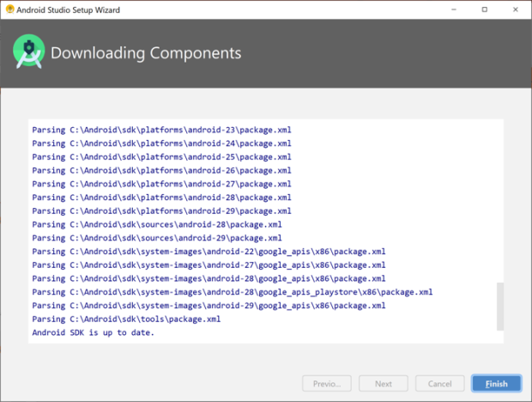
Task: Select the platforms\android-25 parsing line
Action: 162,157
